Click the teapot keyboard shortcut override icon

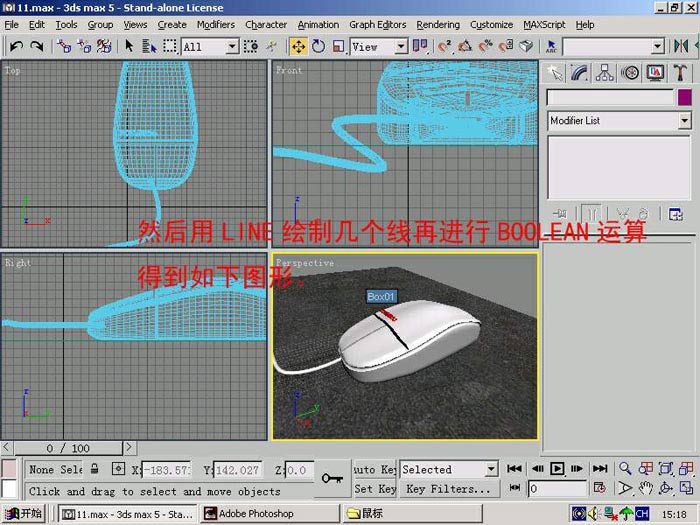tap(526, 46)
